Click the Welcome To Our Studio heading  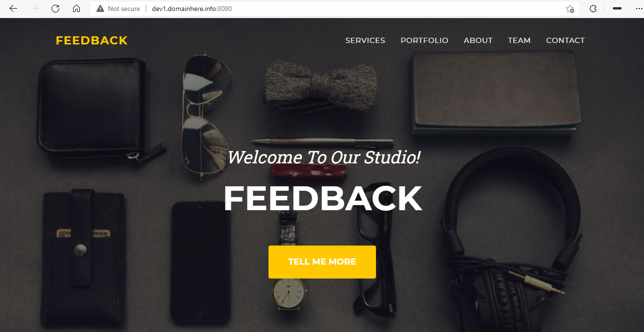point(324,157)
